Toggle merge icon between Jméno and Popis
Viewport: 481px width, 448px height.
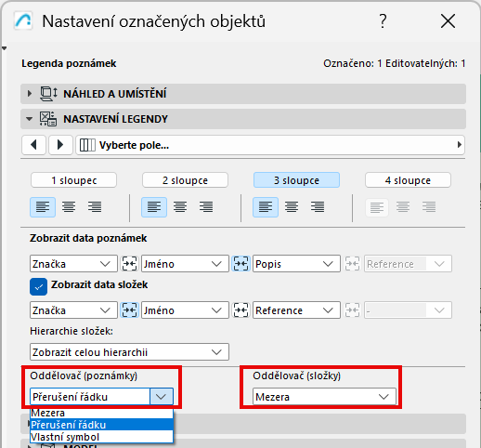click(x=240, y=264)
